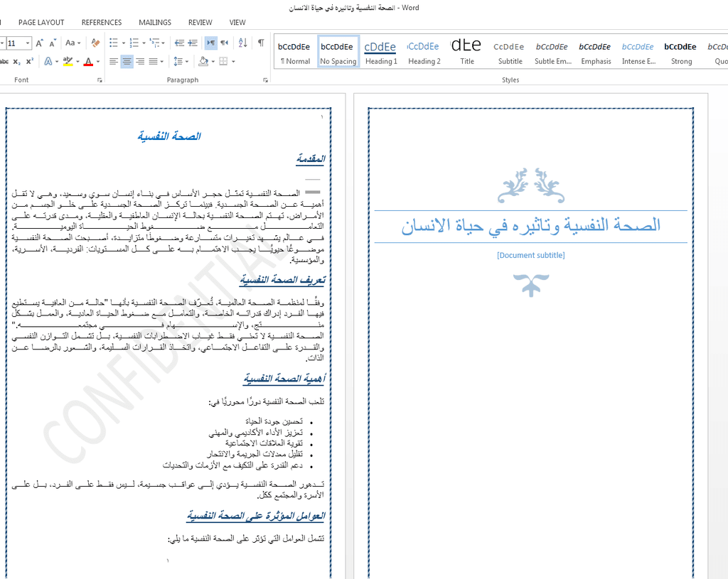Apply the Title style
This screenshot has width=728, height=579.
[467, 52]
